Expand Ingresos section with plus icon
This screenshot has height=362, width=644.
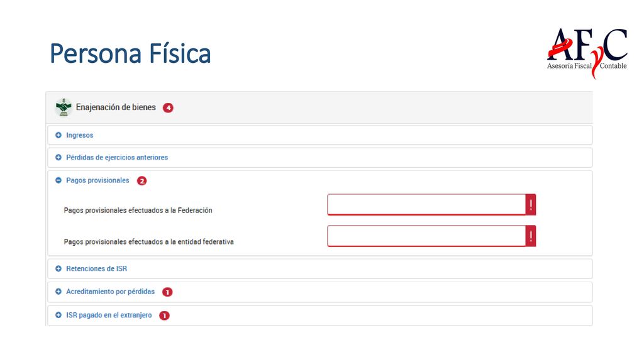click(58, 135)
